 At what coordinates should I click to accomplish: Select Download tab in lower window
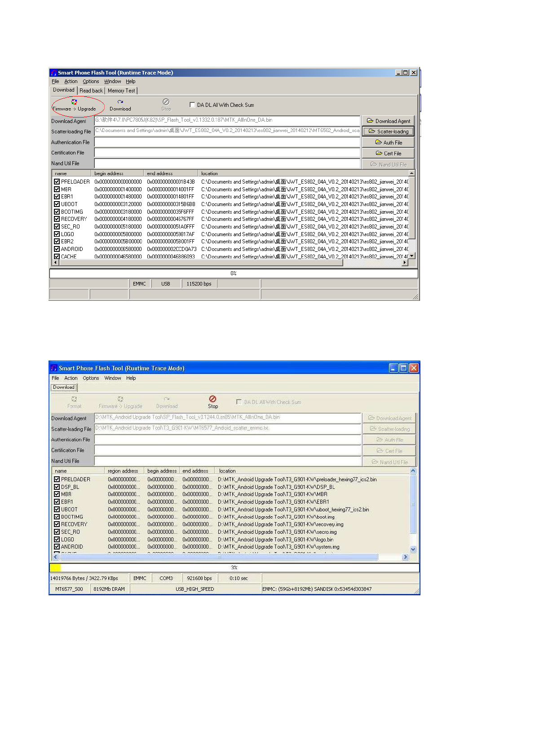click(x=64, y=387)
